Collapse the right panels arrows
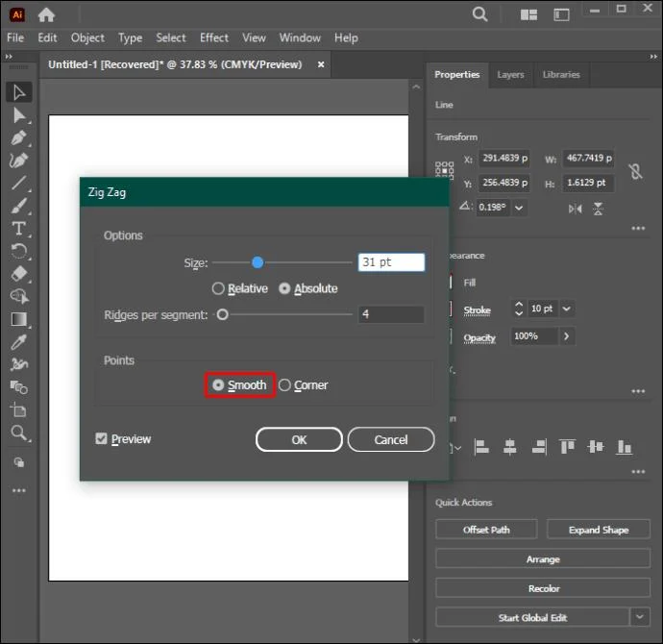 click(653, 57)
